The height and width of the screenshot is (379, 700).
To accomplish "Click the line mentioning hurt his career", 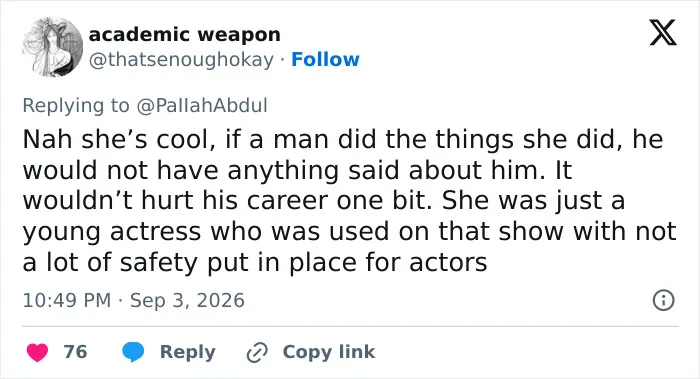I will [x=324, y=200].
